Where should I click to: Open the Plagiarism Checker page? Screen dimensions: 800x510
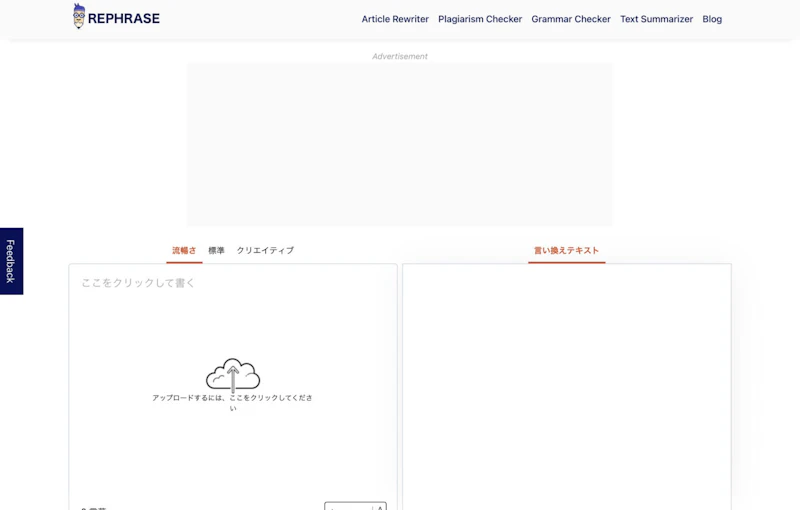coord(480,19)
